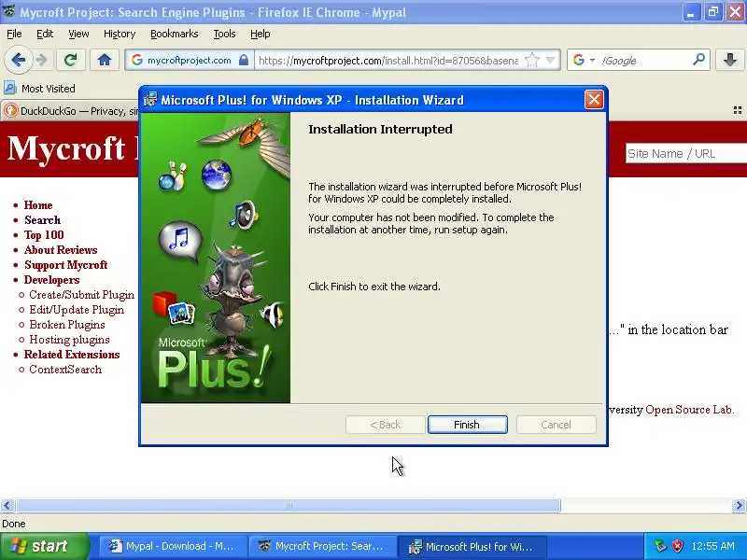Image resolution: width=747 pixels, height=560 pixels.
Task: Click the DuckDuckGo tab favicon
Action: 10,110
